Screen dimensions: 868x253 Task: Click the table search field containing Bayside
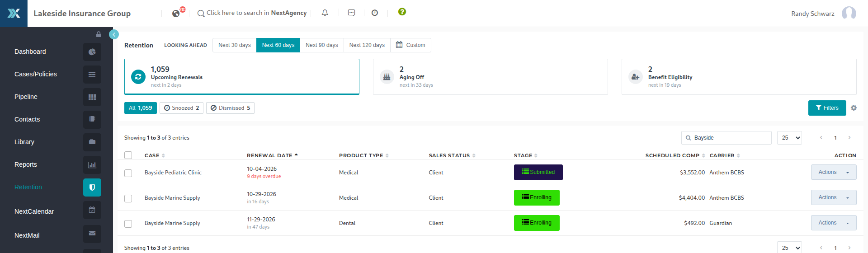[x=726, y=138]
